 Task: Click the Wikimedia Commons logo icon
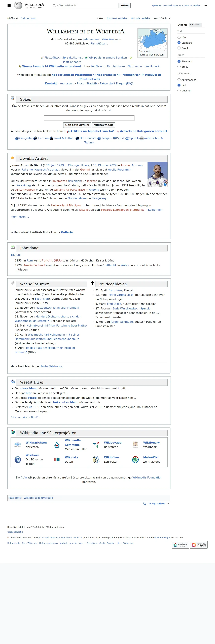coord(57,445)
